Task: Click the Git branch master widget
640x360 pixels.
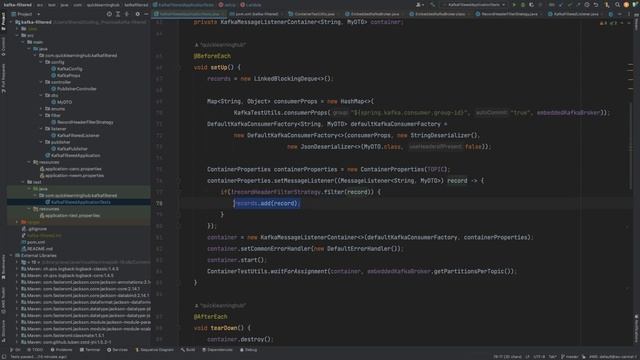Action: [x=570, y=356]
